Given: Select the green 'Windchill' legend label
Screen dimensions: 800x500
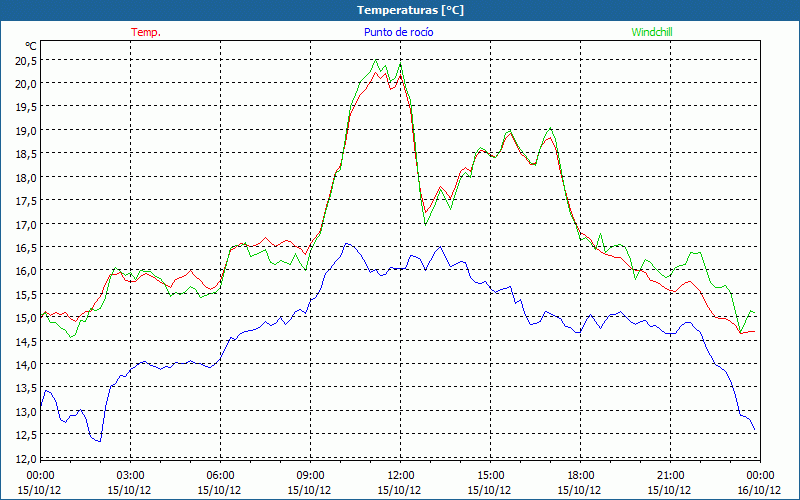Looking at the screenshot, I should [x=652, y=32].
